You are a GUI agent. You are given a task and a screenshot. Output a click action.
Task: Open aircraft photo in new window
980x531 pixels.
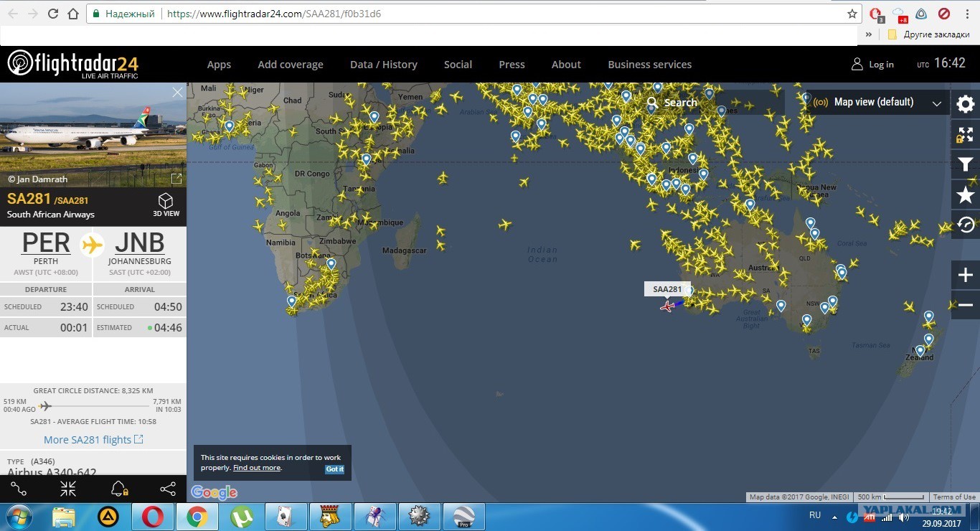coord(176,179)
